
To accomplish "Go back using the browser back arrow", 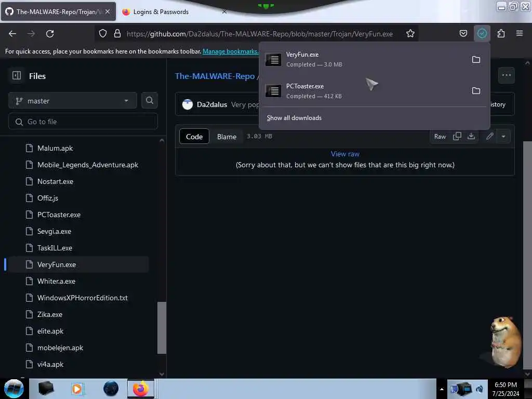I will 12,34.
